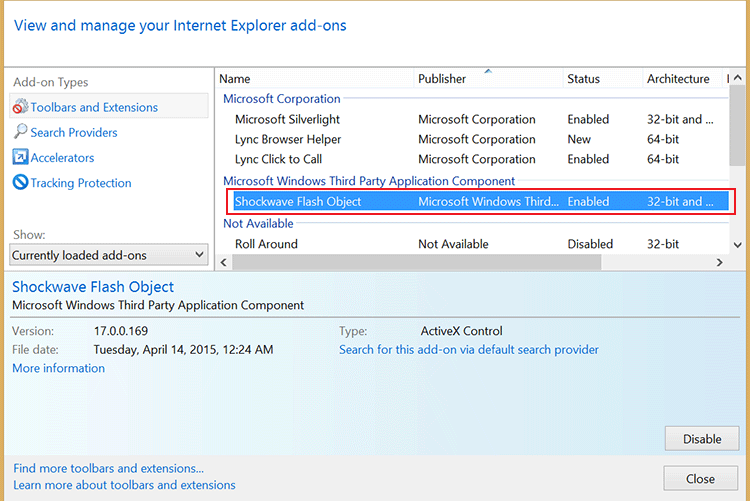Search for this add-on via default provider
Screen dimensions: 750x501
tap(468, 350)
